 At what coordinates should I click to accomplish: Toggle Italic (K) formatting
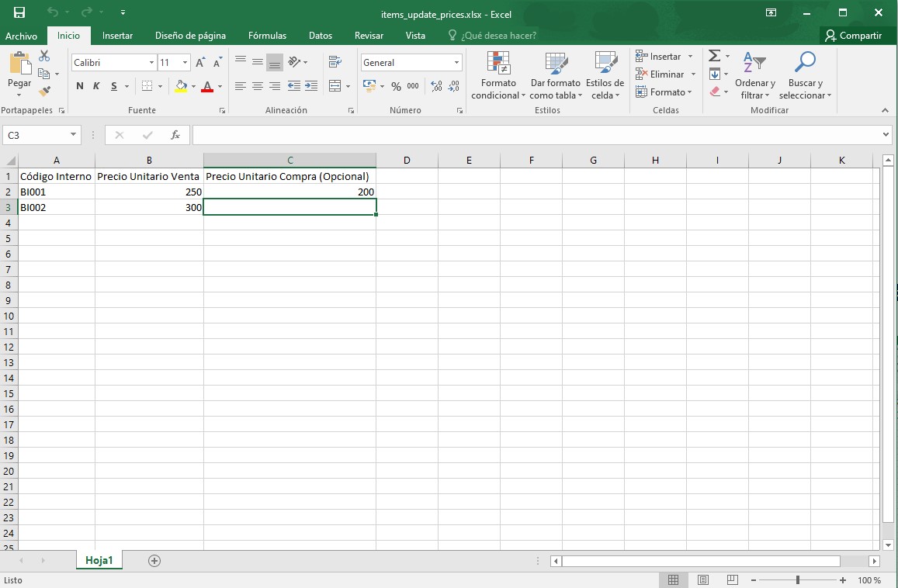[97, 86]
